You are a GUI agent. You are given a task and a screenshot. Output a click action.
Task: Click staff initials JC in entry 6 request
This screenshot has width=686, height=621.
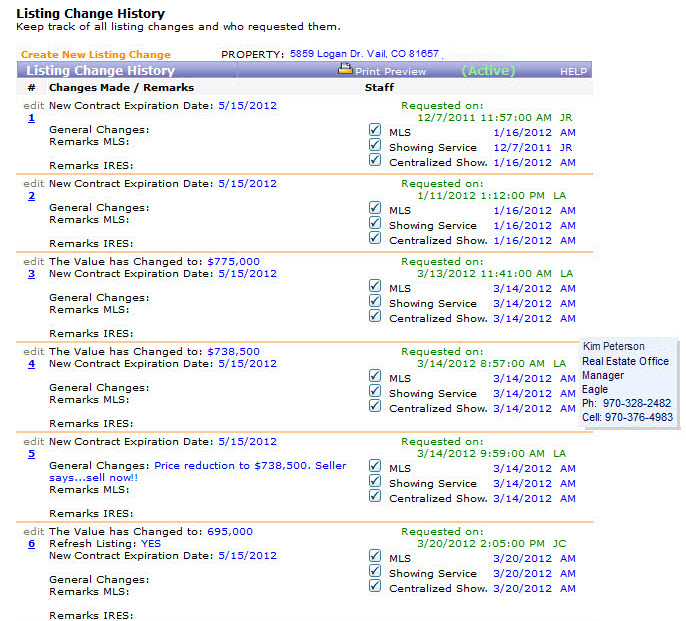559,544
